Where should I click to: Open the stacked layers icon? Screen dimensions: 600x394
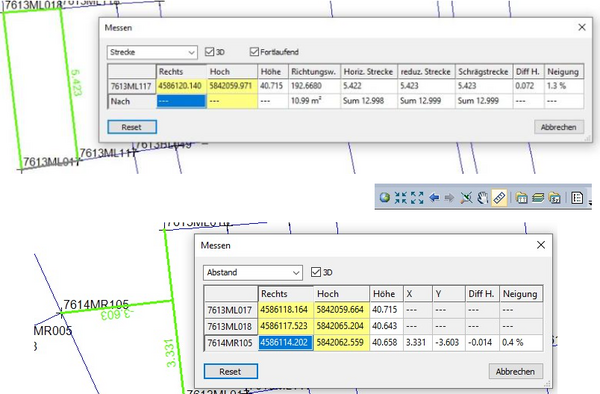(538, 197)
